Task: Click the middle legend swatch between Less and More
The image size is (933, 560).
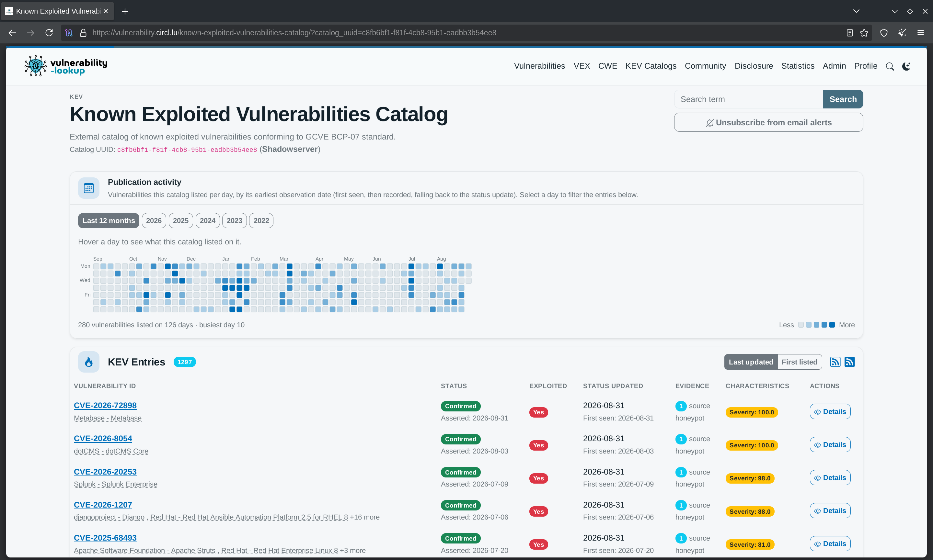Action: [x=816, y=325]
